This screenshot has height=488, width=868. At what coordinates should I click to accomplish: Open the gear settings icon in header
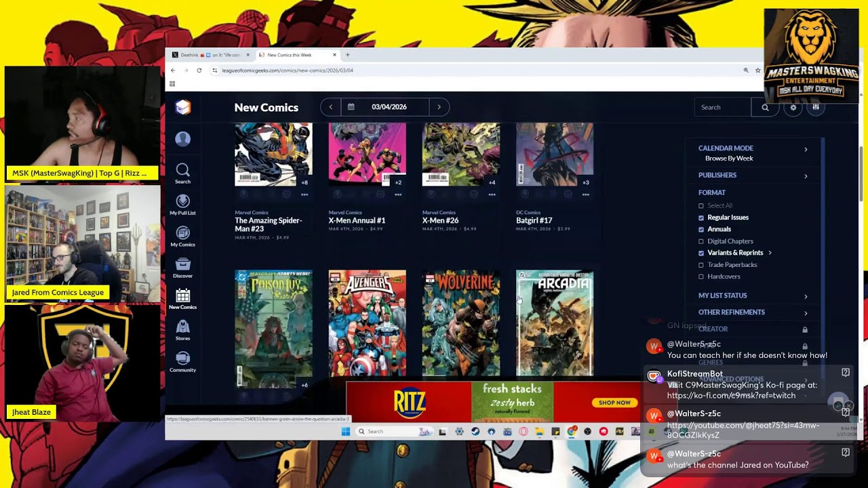point(793,107)
